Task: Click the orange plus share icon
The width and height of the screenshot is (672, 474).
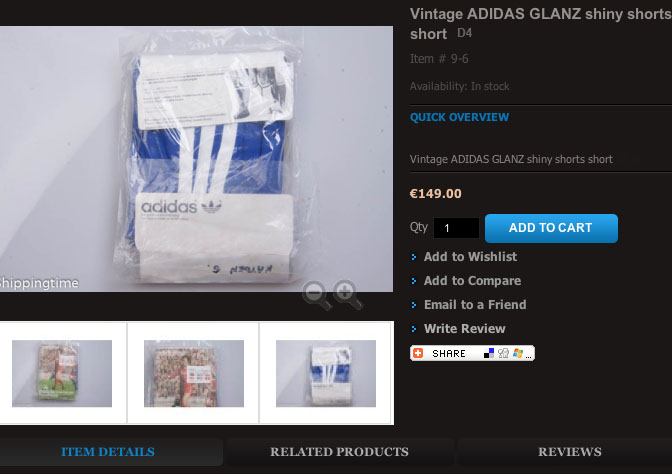Action: click(418, 353)
